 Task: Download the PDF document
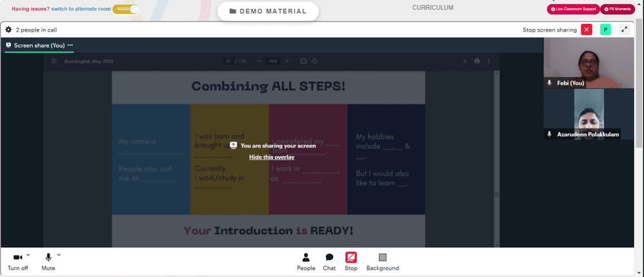[x=465, y=61]
